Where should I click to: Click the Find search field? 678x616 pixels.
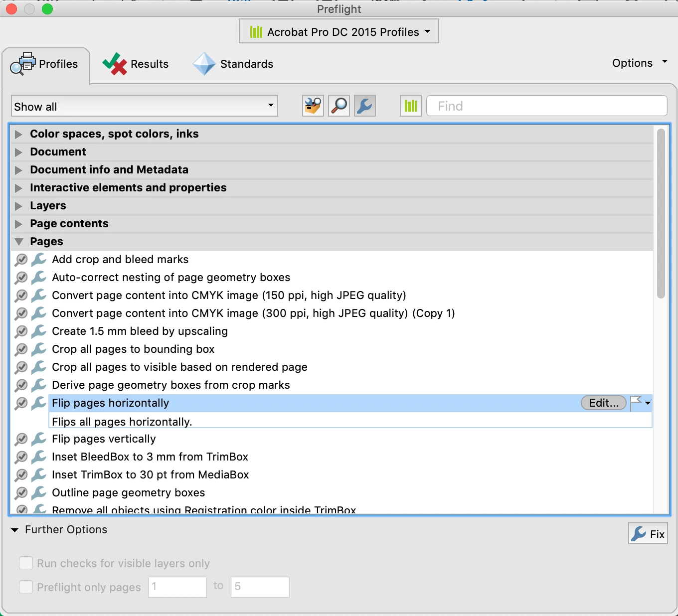[x=547, y=106]
